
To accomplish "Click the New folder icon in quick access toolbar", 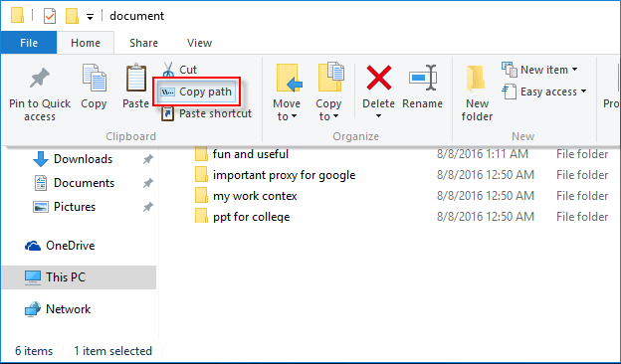I will click(72, 16).
